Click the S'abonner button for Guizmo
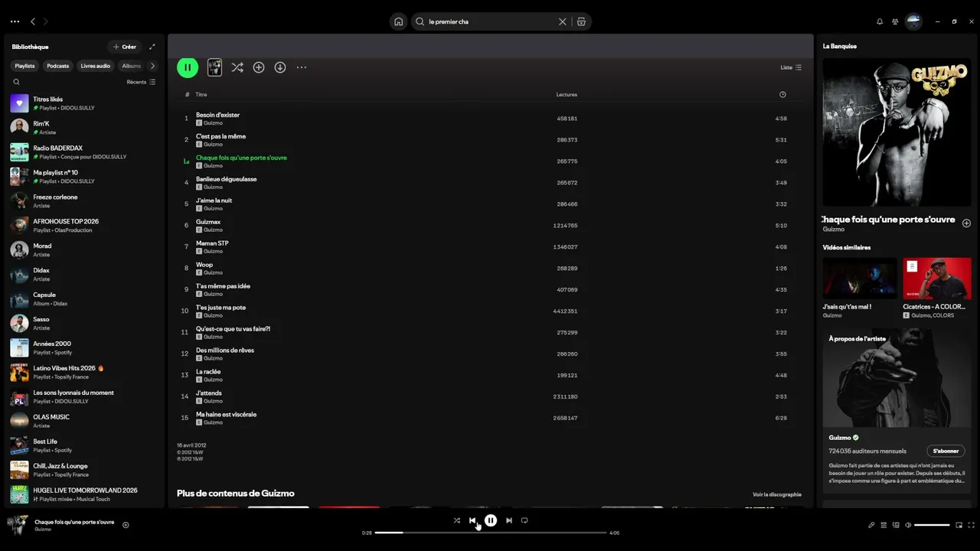Viewport: 980px width, 551px height. 946,452
